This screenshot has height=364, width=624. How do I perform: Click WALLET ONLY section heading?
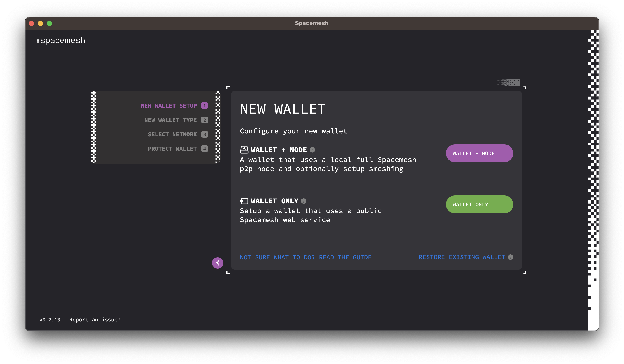pos(275,201)
